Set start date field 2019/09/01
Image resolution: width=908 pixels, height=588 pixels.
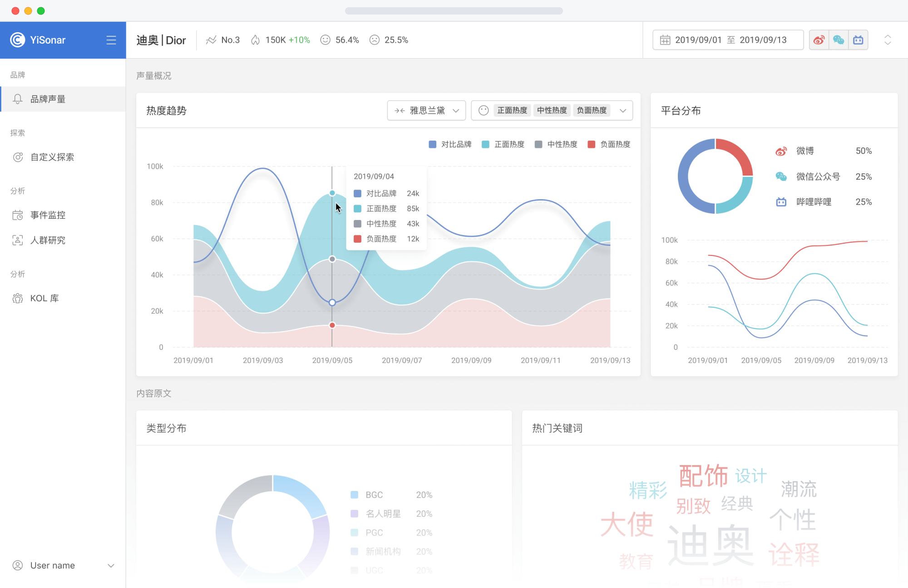tap(698, 40)
